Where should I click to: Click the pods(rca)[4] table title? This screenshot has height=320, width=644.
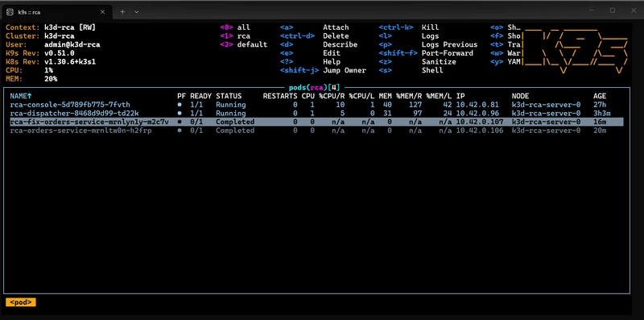click(315, 88)
